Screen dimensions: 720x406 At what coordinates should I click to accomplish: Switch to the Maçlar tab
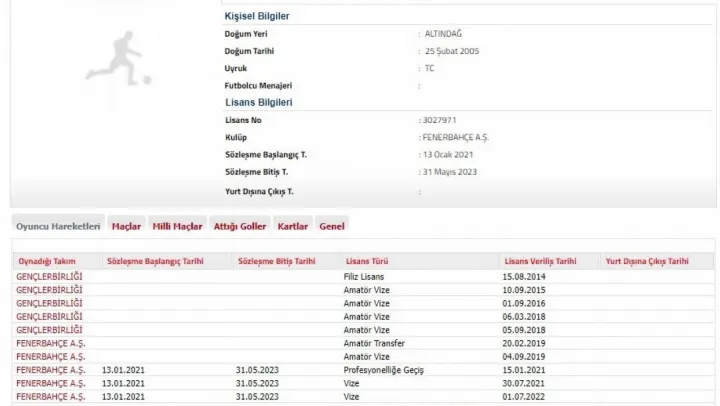tap(126, 227)
